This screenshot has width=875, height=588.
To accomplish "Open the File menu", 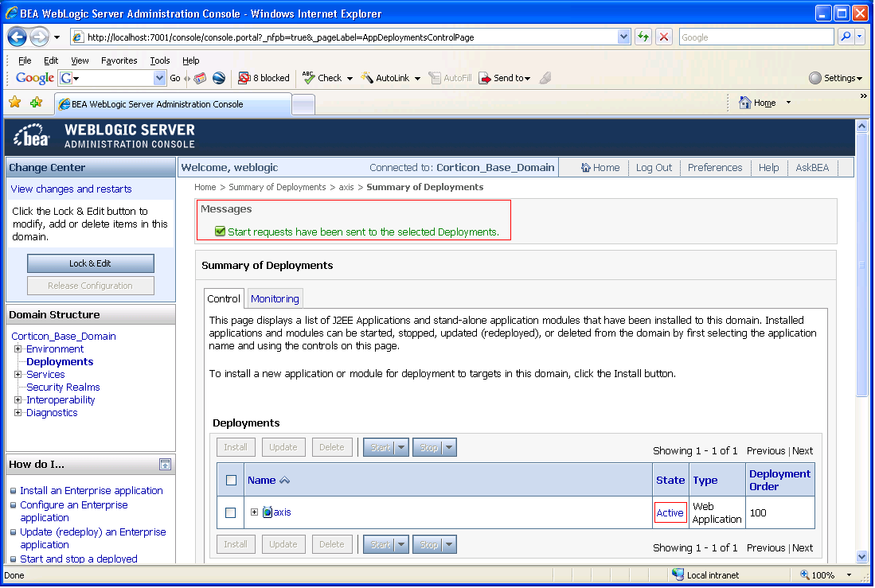I will 25,60.
